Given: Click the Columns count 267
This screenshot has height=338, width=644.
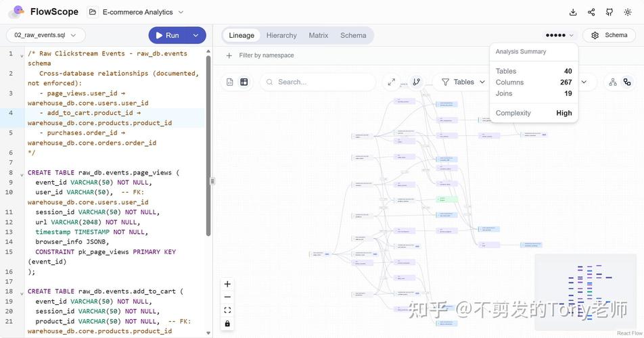Looking at the screenshot, I should pyautogui.click(x=566, y=82).
